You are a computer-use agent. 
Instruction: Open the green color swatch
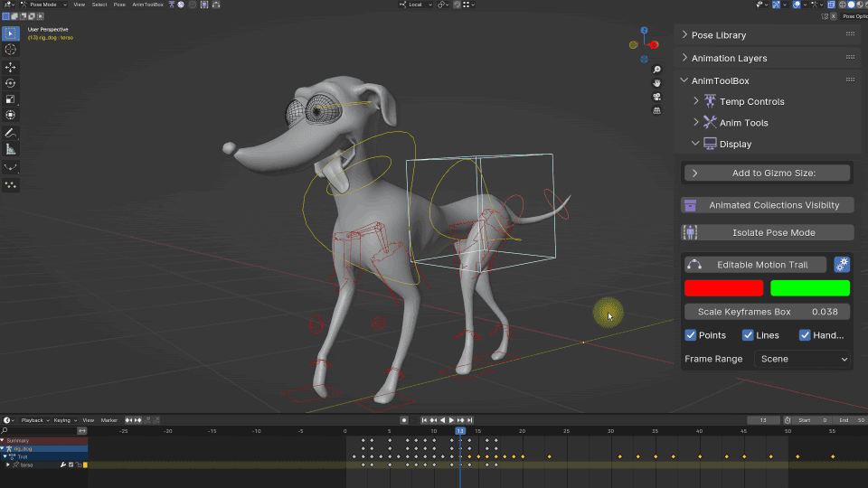coord(810,288)
